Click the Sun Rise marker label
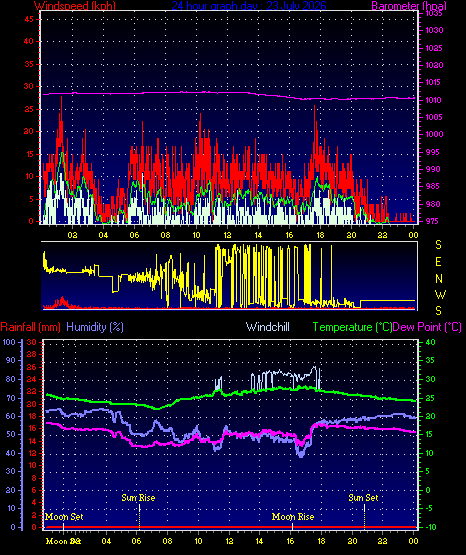The image size is (466, 555). (x=138, y=498)
